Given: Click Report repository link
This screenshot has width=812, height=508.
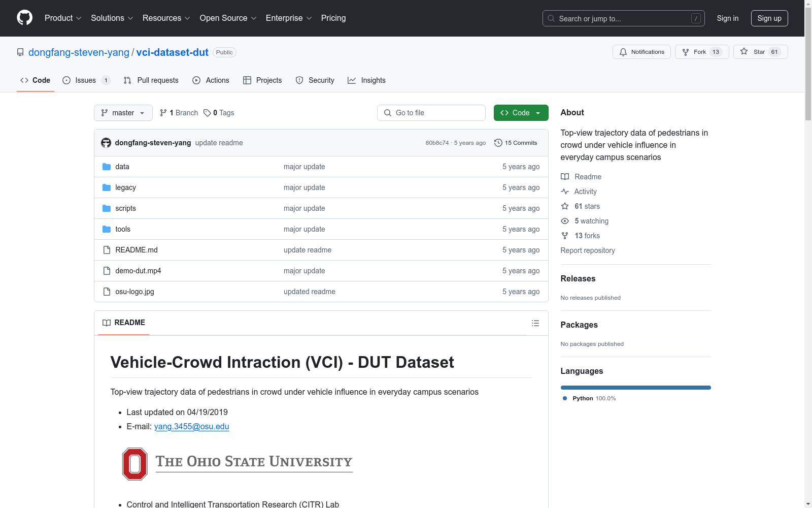Looking at the screenshot, I should pos(588,250).
